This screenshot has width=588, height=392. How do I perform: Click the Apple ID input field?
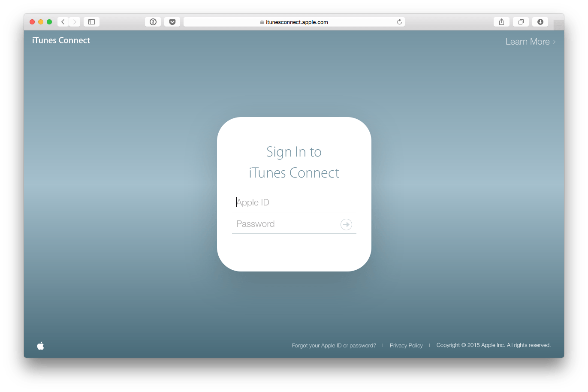[294, 202]
